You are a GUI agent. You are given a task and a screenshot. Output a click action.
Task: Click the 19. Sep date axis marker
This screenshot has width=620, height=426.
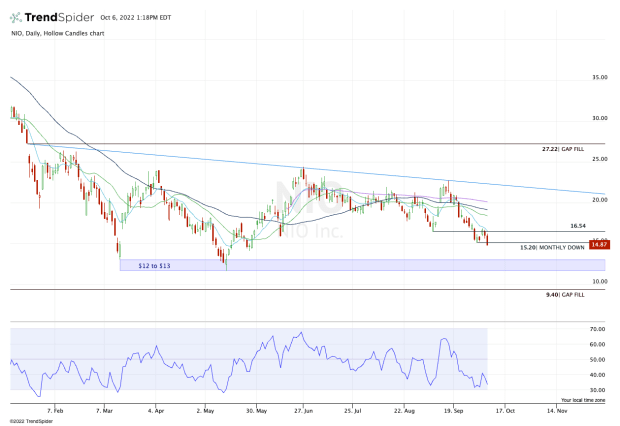tap(454, 410)
